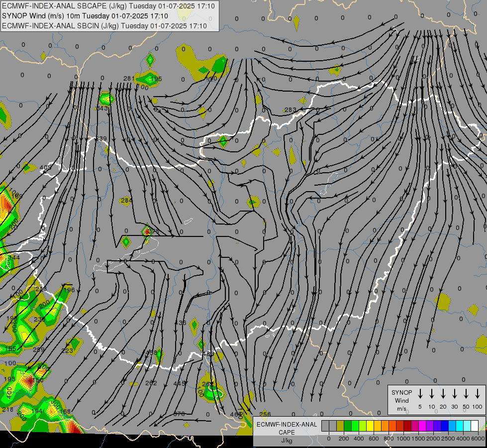Screen dimensions: 487x448
Task: Select the yellow swatch in CAPE legend
Action: pos(370,426)
